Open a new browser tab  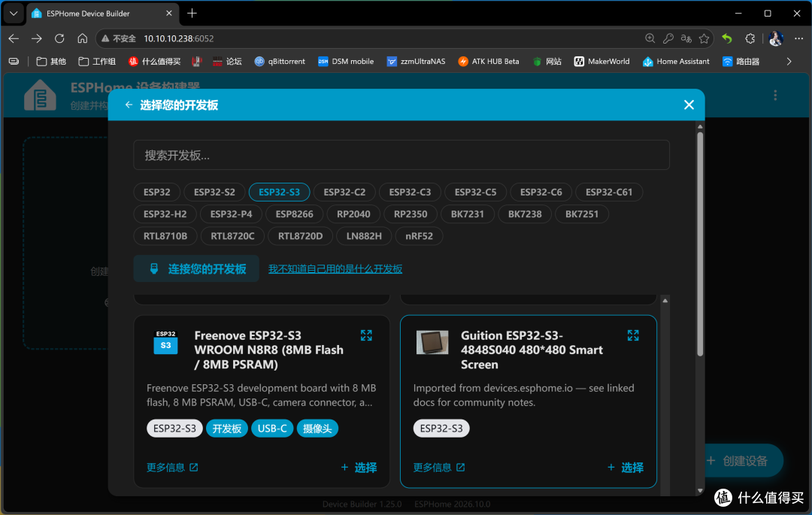click(x=192, y=14)
